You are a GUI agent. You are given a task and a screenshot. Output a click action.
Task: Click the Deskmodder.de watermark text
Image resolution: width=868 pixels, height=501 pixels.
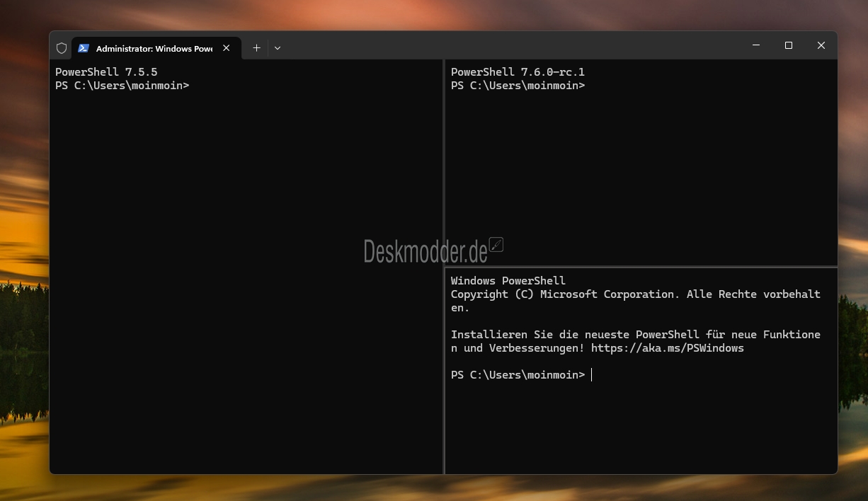click(x=425, y=250)
